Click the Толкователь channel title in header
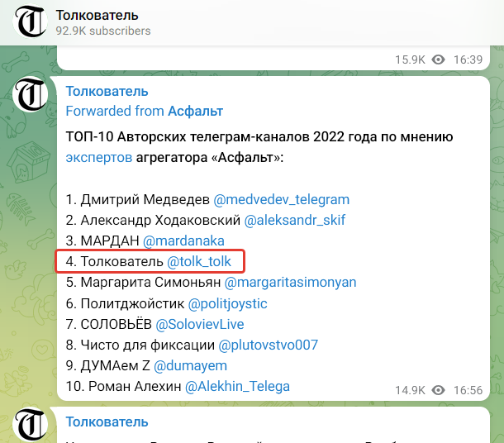The width and height of the screenshot is (504, 443). (x=97, y=15)
